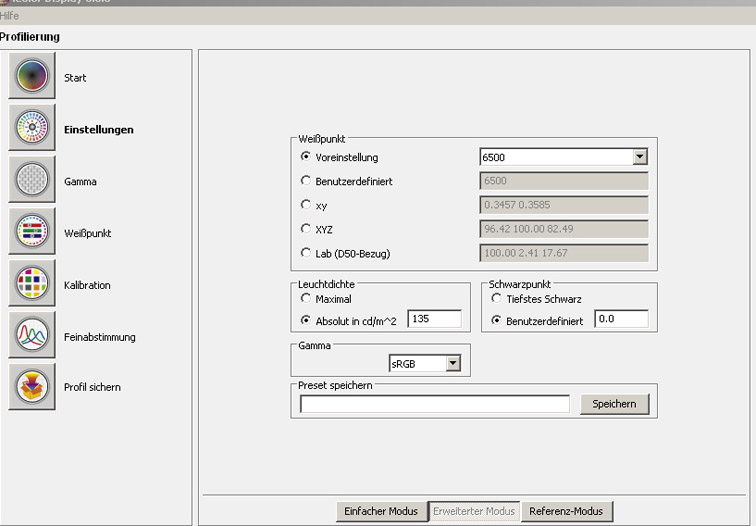Click the Speichern preset button

(x=614, y=404)
